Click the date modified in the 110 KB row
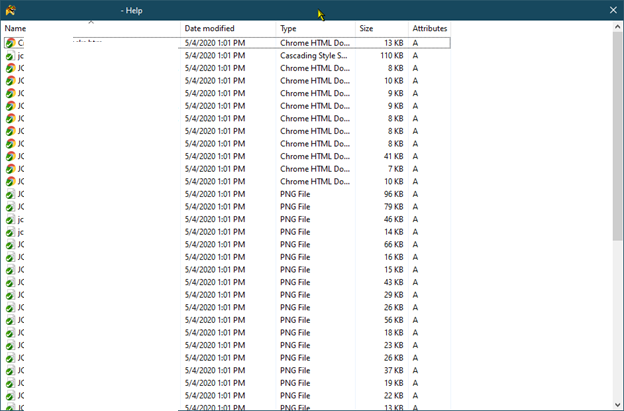Screen dimensions: 624x411 click(x=215, y=56)
